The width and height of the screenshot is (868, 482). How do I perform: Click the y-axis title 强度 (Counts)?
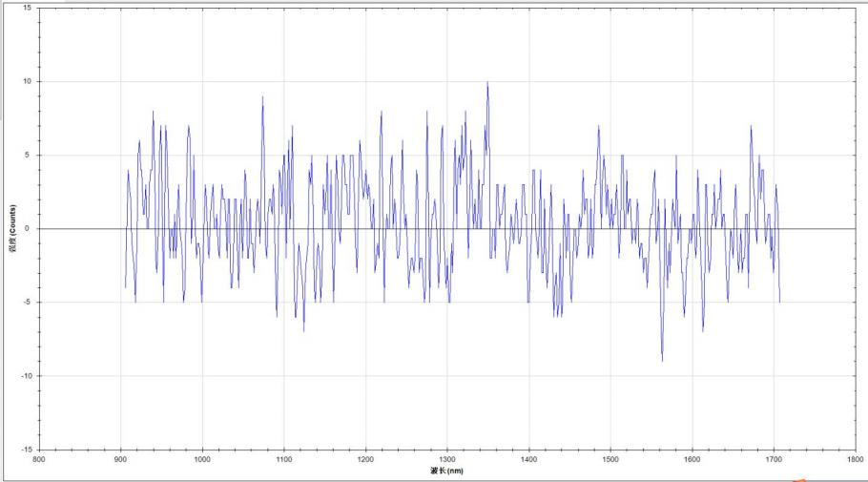click(10, 229)
